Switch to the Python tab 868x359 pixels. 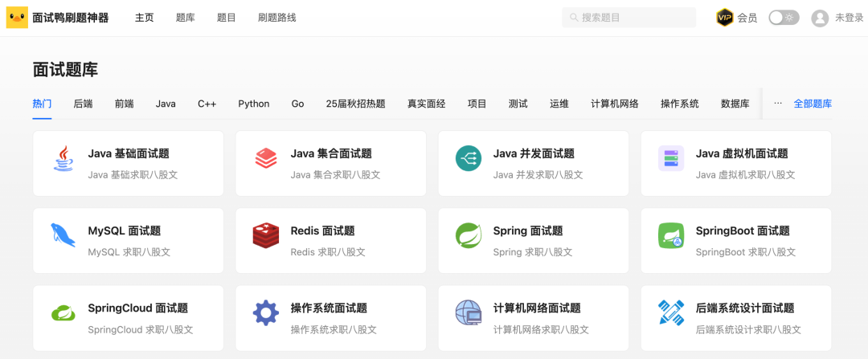tap(254, 104)
